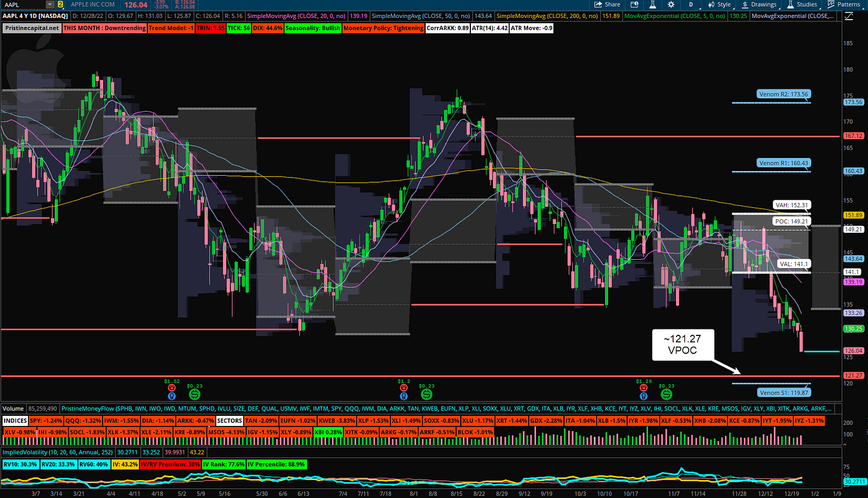Click the blue lightbulb icon under $1.29
Screen dimensions: 868x498
(x=643, y=395)
